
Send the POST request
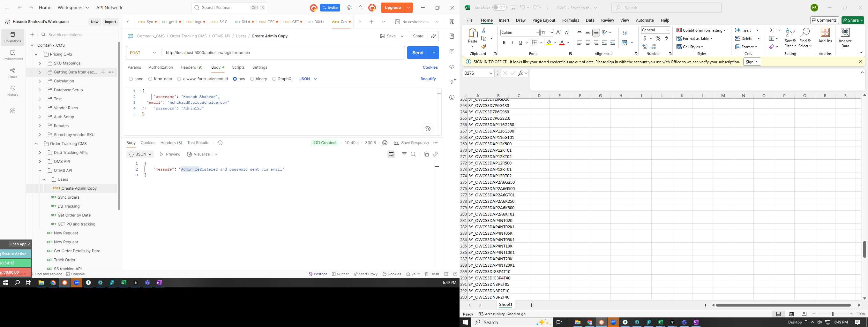pos(418,53)
